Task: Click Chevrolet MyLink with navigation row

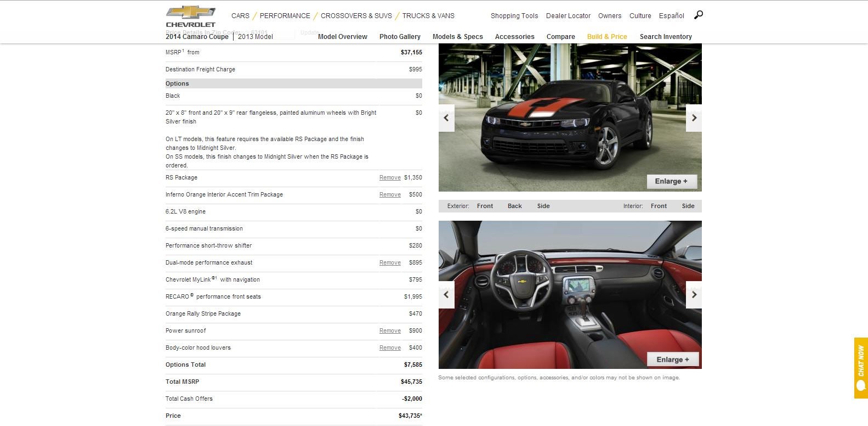Action: pos(294,280)
